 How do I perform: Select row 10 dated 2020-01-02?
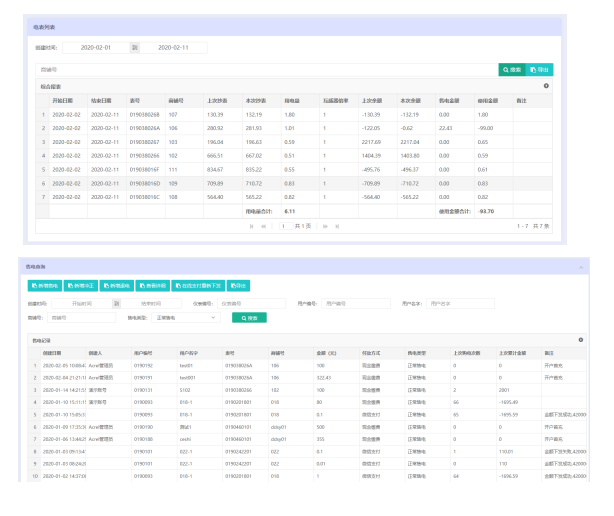pos(307,476)
